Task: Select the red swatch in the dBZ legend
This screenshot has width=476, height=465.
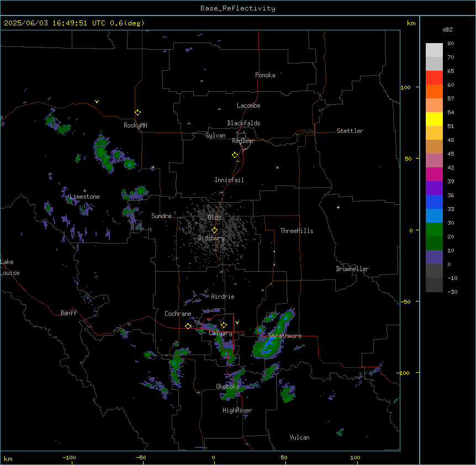Action: click(434, 77)
